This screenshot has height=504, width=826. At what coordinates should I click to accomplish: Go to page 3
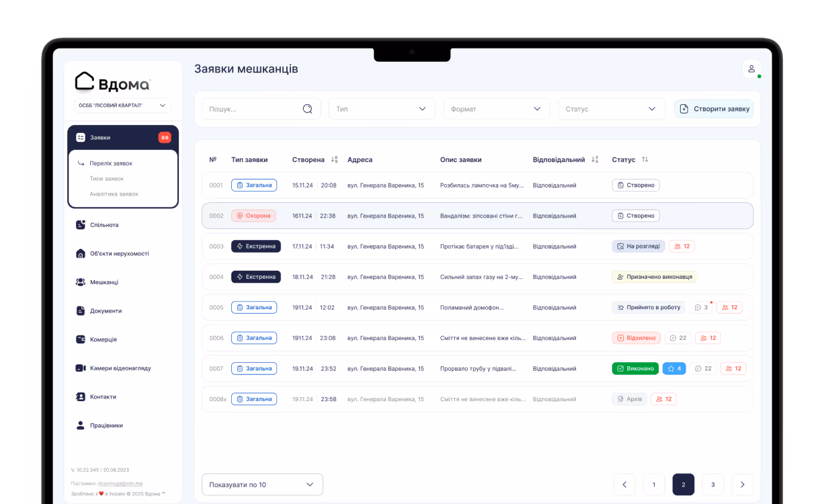[713, 485]
